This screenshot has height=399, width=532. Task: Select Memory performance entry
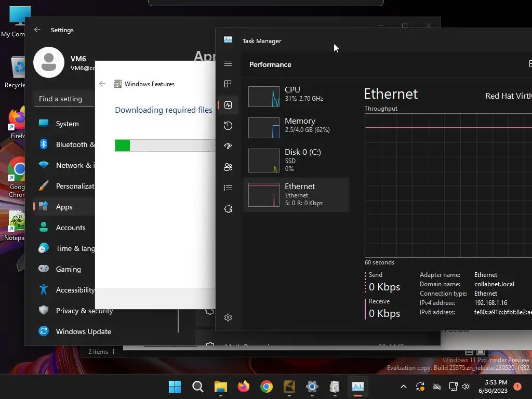click(296, 128)
